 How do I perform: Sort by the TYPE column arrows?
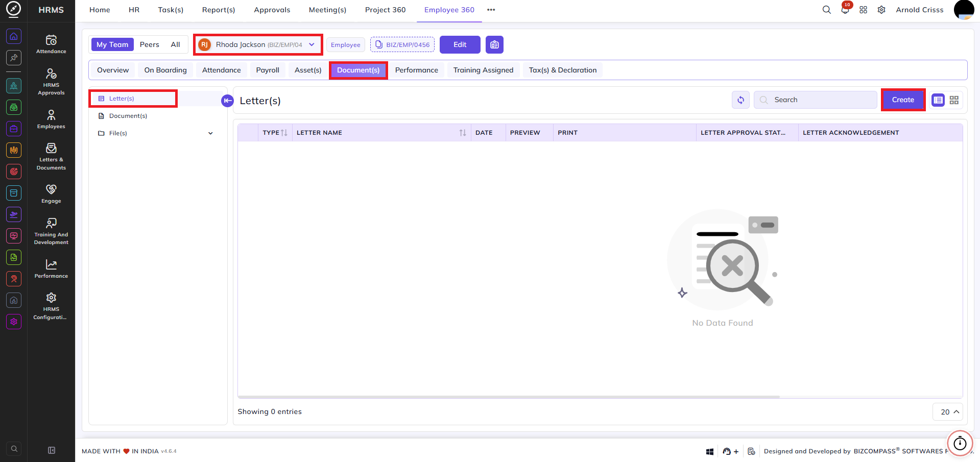pos(284,133)
